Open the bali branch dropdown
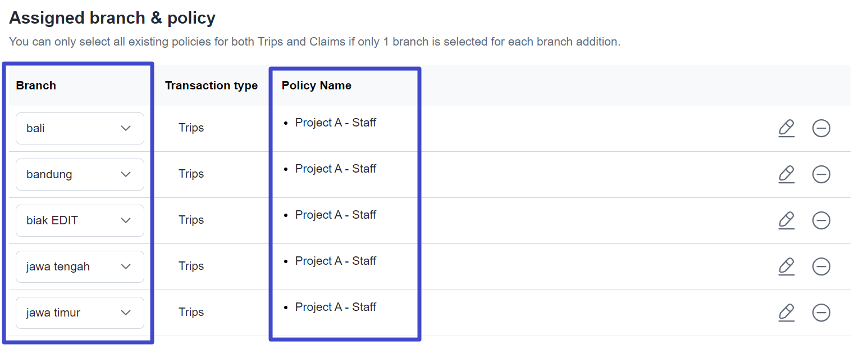 pyautogui.click(x=80, y=128)
